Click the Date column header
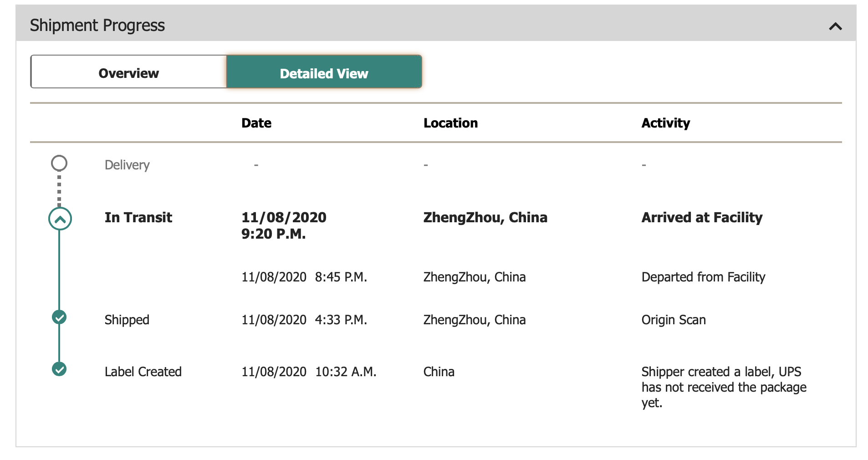The width and height of the screenshot is (868, 460). point(256,123)
